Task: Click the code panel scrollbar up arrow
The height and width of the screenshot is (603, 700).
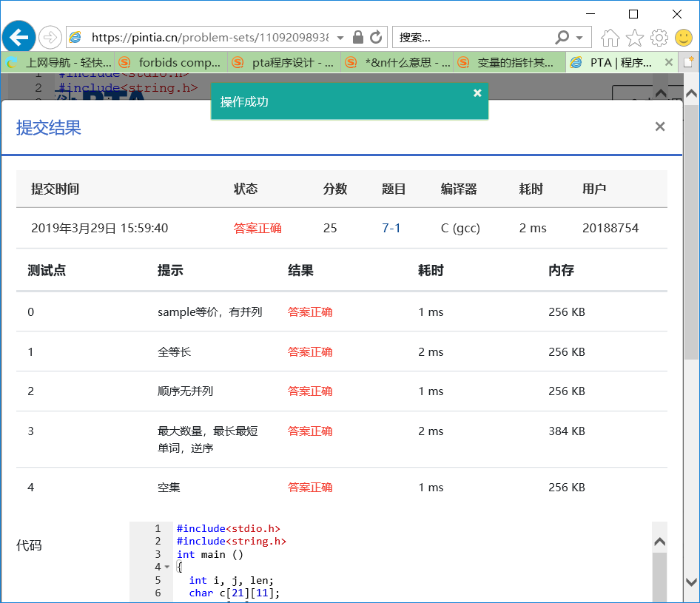Action: 659,542
